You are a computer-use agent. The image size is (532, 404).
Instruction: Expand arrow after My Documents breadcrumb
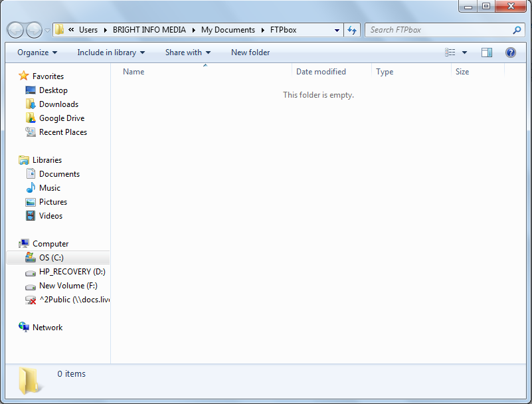click(263, 30)
